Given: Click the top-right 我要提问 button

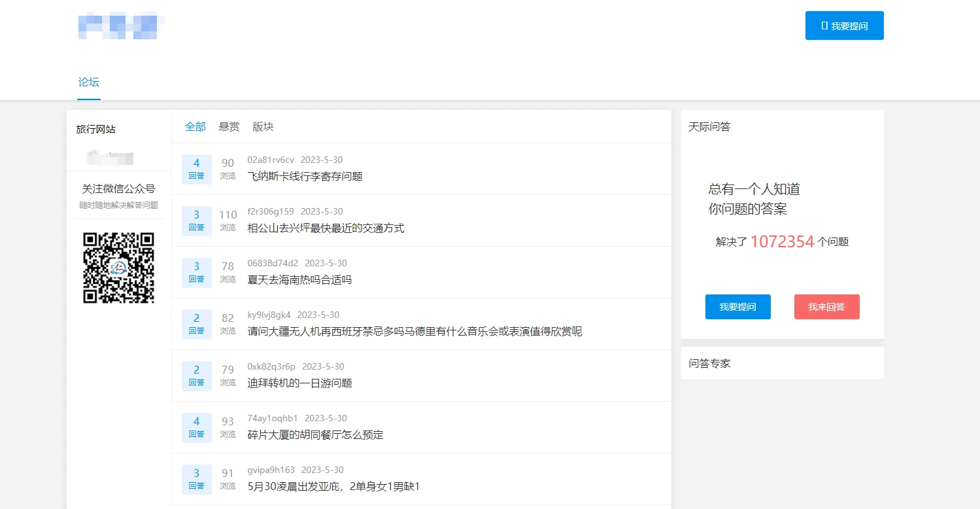Looking at the screenshot, I should pos(844,26).
